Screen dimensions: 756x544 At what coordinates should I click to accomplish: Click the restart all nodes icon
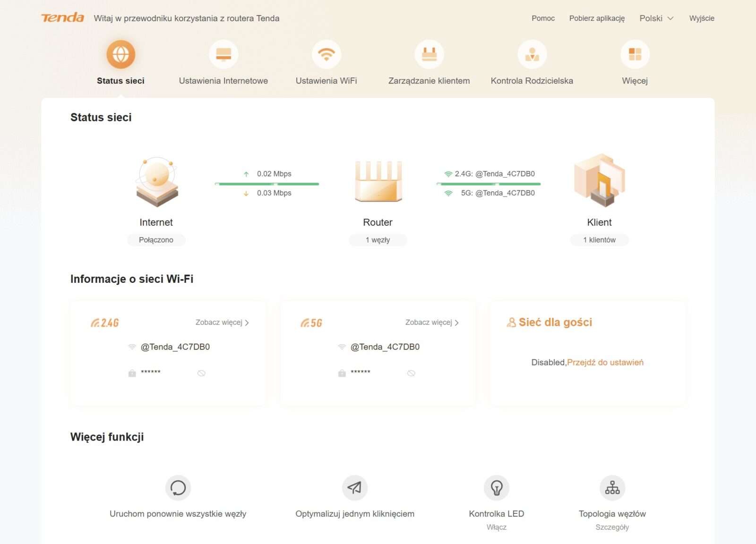pyautogui.click(x=178, y=488)
